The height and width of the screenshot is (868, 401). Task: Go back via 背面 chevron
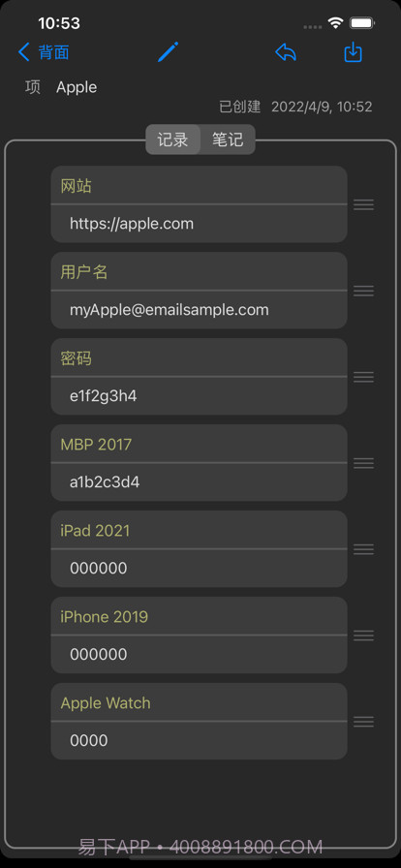point(44,52)
